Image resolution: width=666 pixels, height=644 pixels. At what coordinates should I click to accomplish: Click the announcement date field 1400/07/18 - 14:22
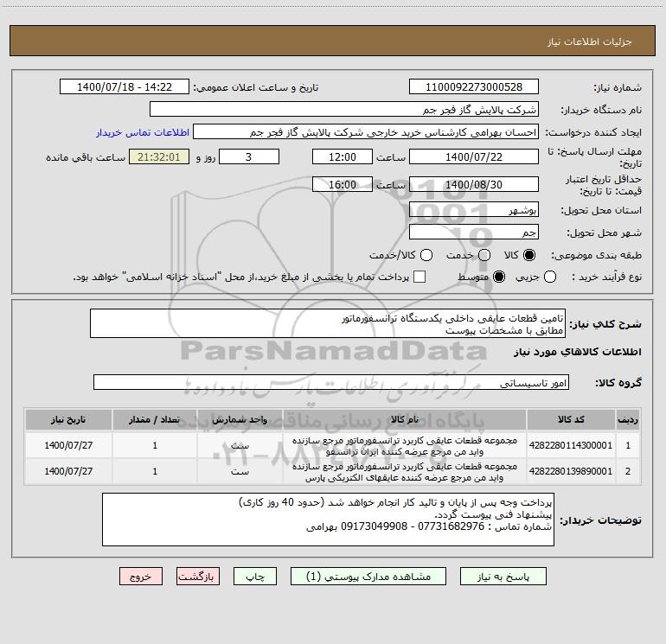(x=125, y=87)
